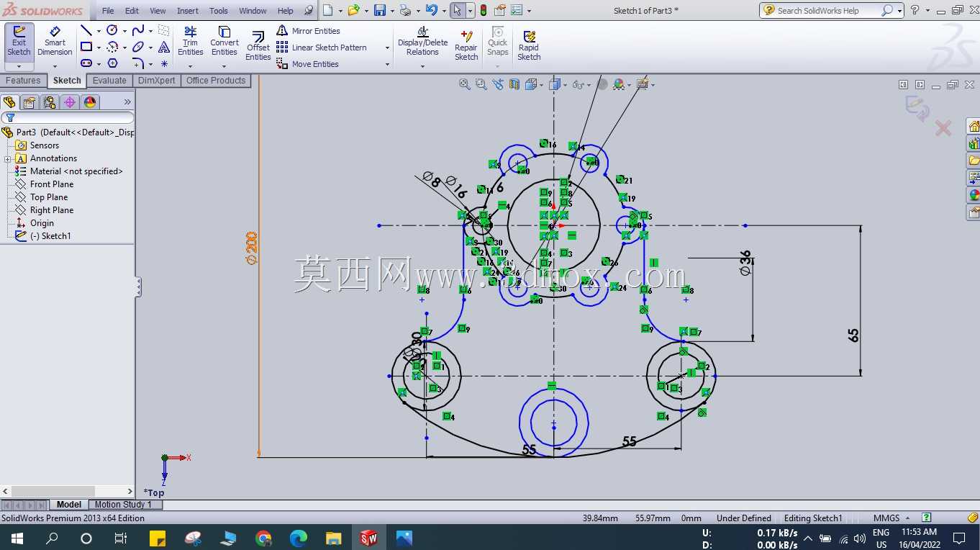Select the sketch Text tool
Screen dimensions: 980x550
164,47
